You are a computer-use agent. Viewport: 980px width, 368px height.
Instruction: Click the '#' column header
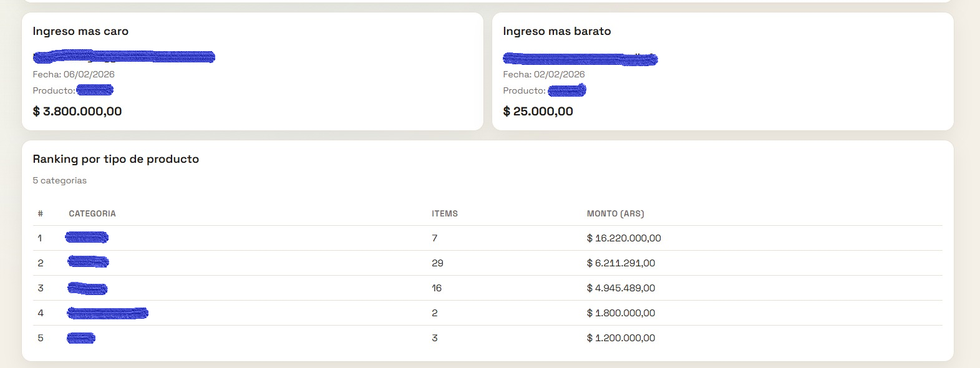tap(41, 213)
